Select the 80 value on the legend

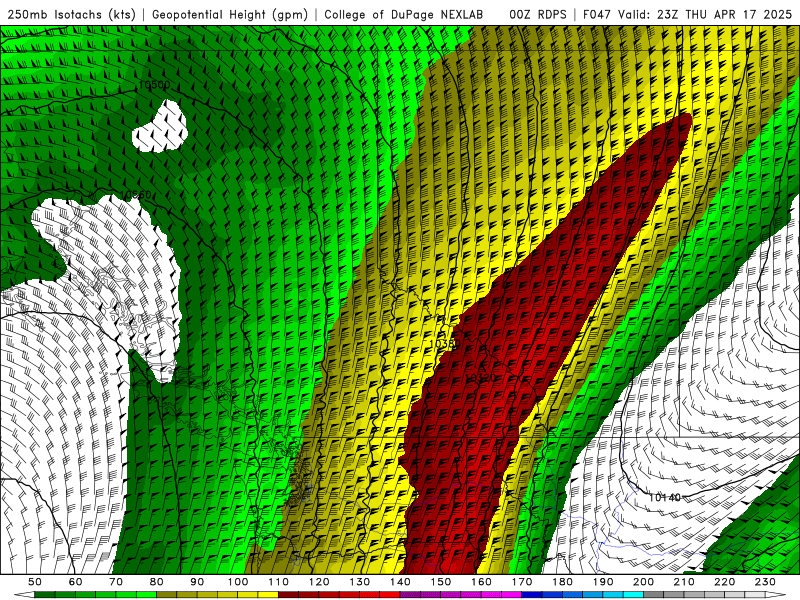(x=157, y=582)
